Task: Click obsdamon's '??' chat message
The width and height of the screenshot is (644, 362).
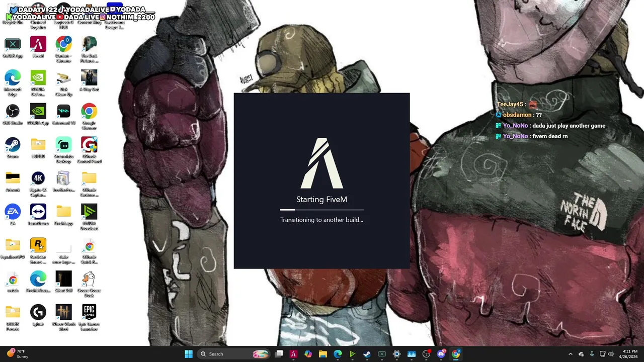Action: 539,115
